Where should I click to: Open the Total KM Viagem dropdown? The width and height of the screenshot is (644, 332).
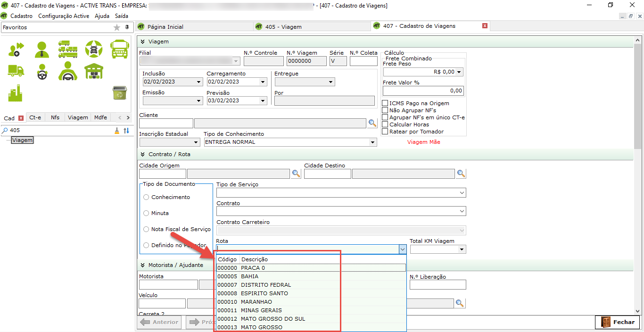coord(462,249)
